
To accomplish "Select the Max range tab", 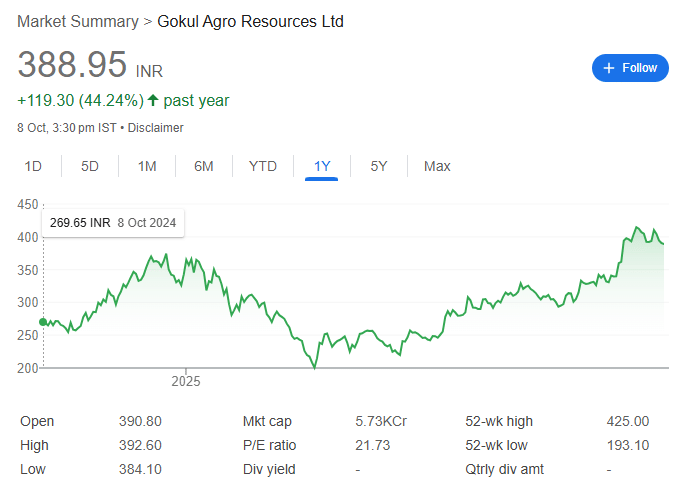I will (x=437, y=166).
